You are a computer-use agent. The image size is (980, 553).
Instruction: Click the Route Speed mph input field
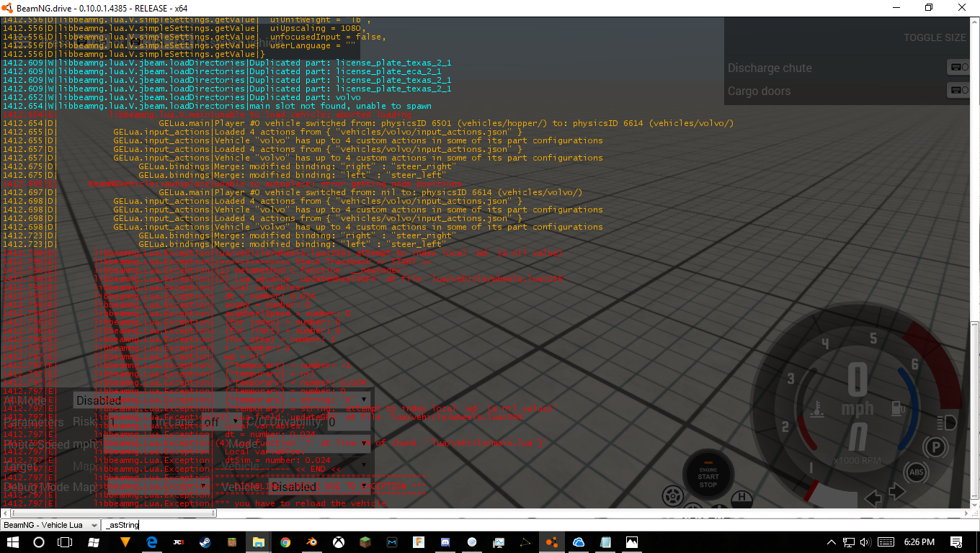(x=155, y=444)
